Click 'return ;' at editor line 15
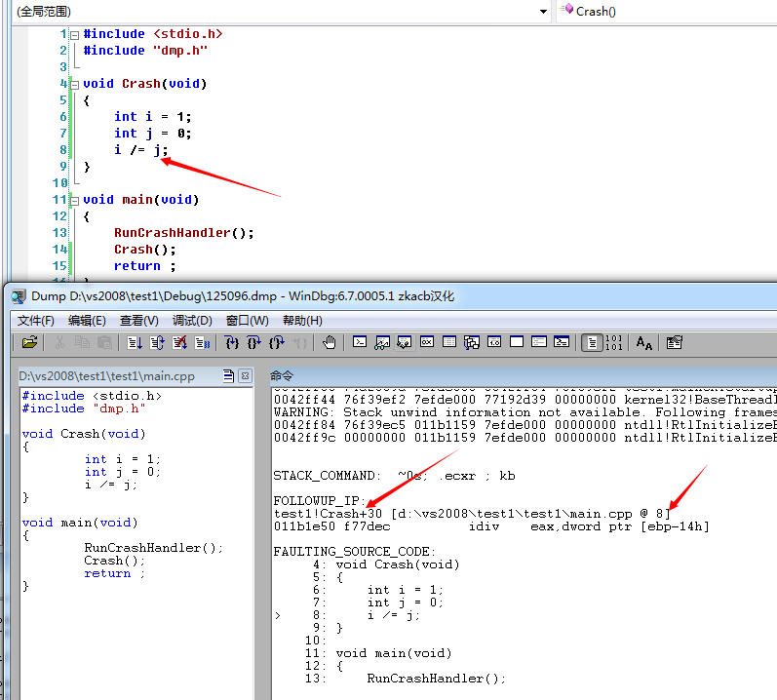 pyautogui.click(x=144, y=266)
